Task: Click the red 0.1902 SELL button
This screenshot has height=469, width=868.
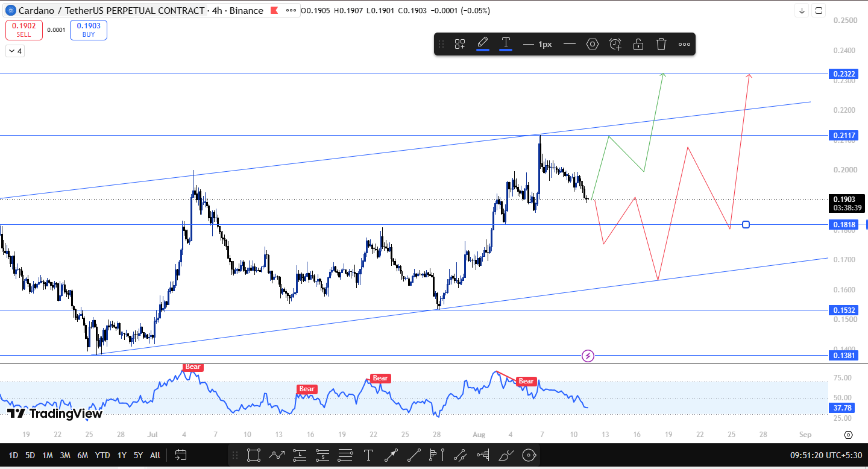Action: [x=24, y=30]
